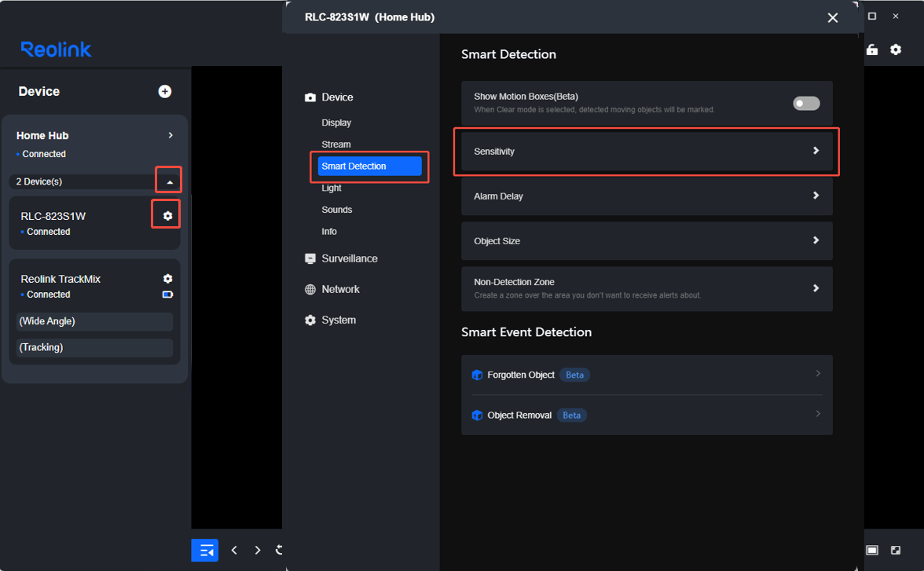Select Smart Detection submenu
The width and height of the screenshot is (924, 571).
(x=369, y=167)
